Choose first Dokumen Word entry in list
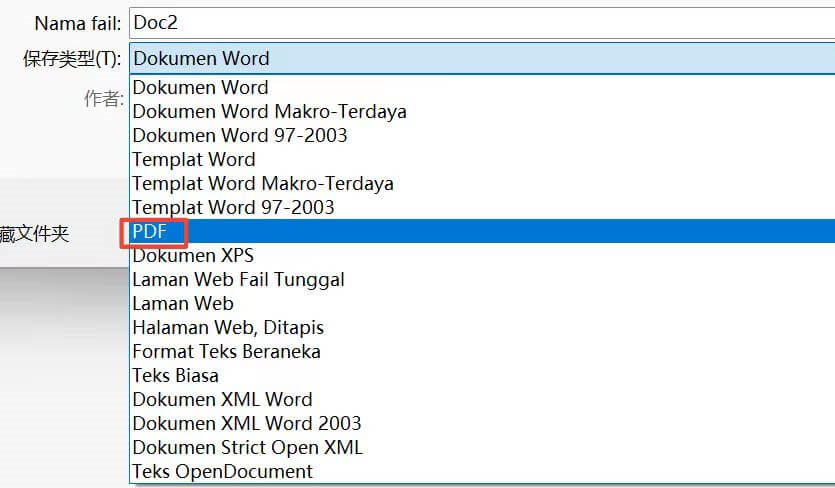Screen dimensions: 835x488 [200, 87]
